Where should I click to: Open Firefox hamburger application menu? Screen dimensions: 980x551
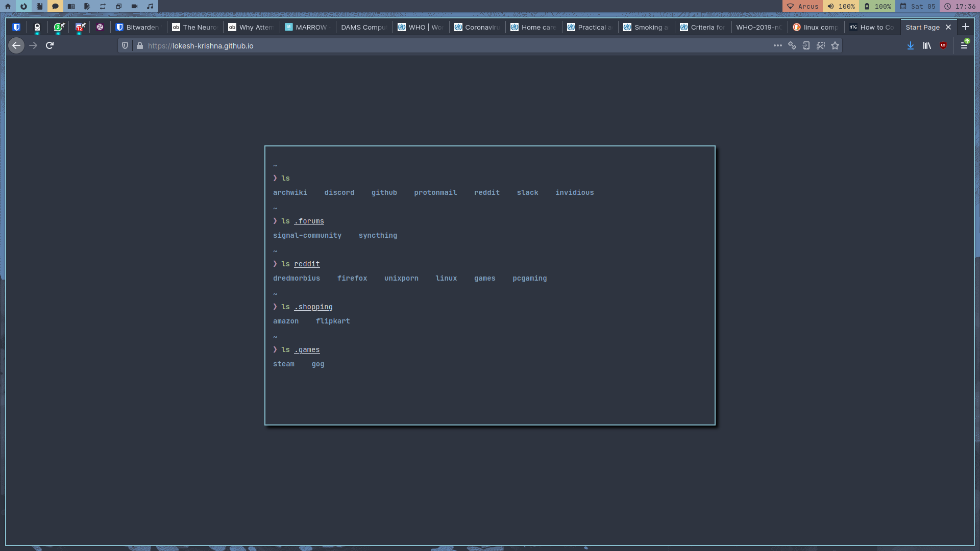coord(964,46)
